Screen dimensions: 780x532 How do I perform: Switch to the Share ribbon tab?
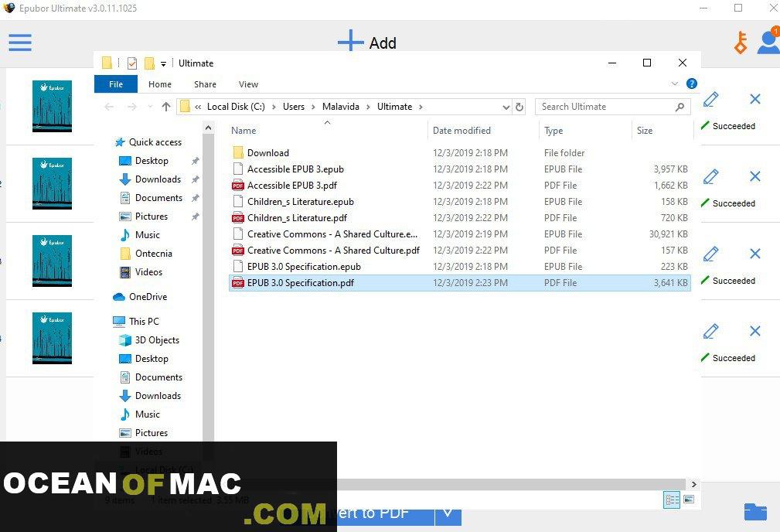click(x=205, y=84)
